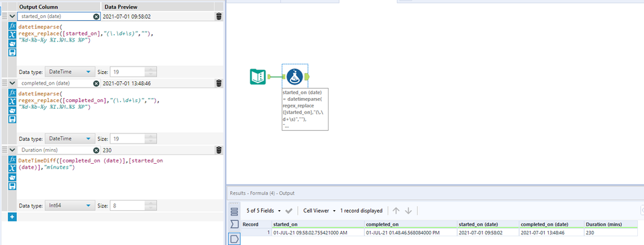Collapse the Duration (mins) expression
This screenshot has height=245, width=644.
tap(12, 150)
